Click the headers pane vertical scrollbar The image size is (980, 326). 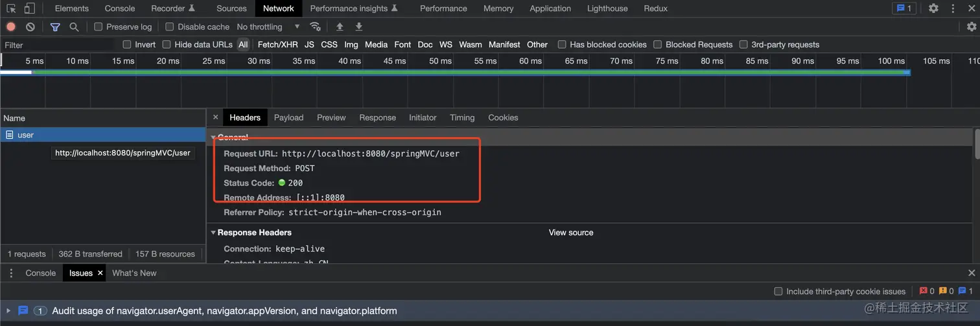coord(977,144)
